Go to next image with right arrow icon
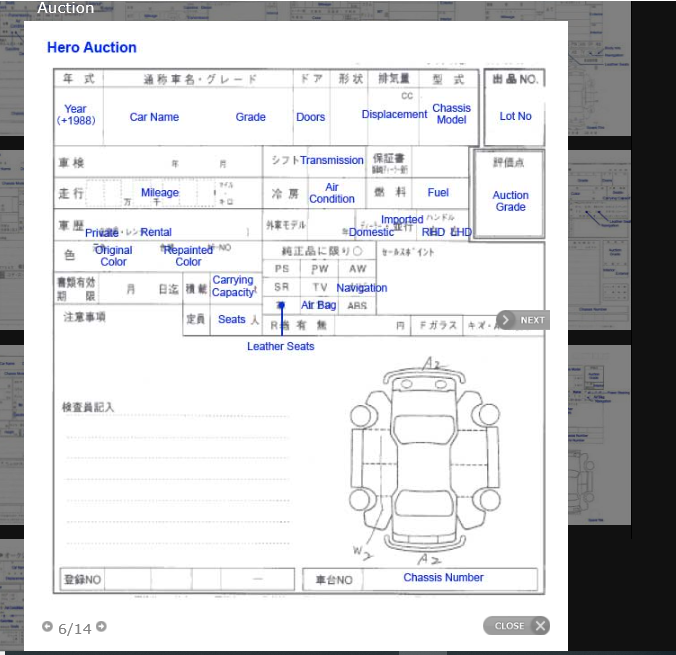Viewport: 676px width, 655px height. pyautogui.click(x=101, y=626)
